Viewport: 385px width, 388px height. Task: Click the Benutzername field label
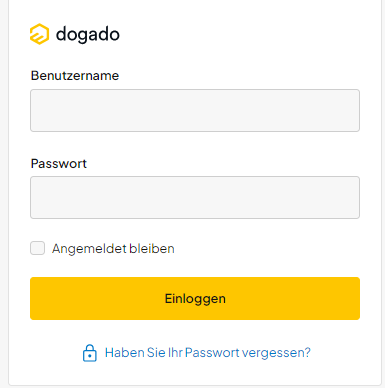tap(75, 76)
